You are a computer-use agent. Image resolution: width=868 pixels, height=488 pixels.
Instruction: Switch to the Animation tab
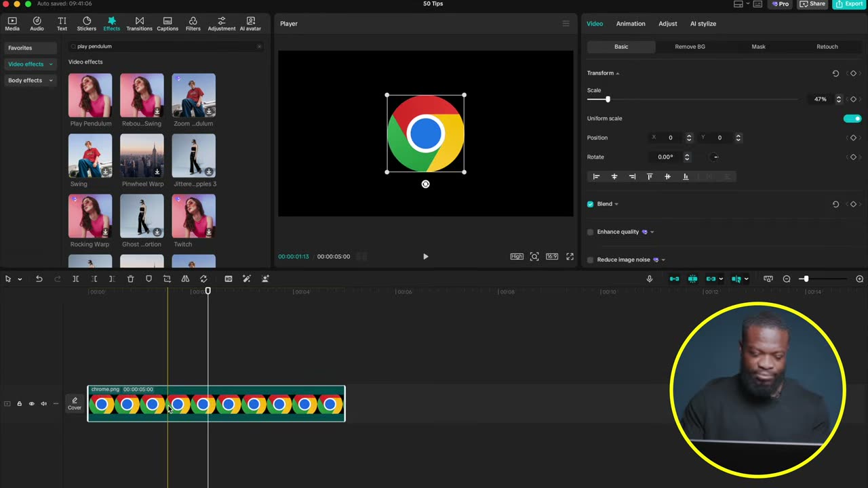[x=631, y=24]
